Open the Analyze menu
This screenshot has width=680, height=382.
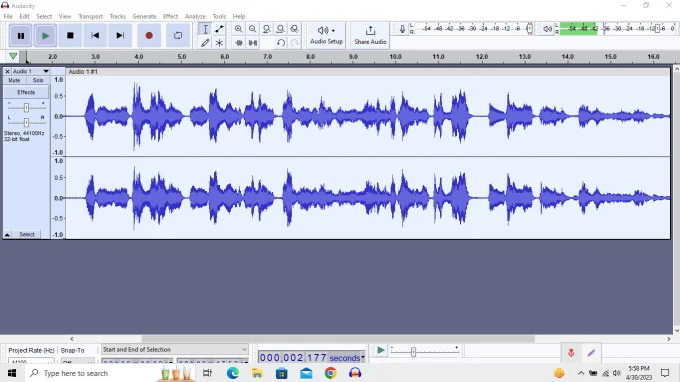coord(195,16)
